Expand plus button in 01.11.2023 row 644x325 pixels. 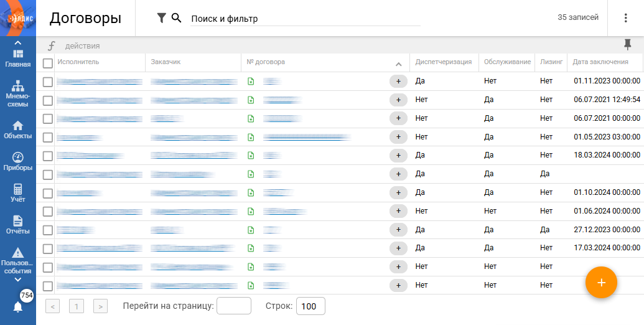click(x=398, y=82)
